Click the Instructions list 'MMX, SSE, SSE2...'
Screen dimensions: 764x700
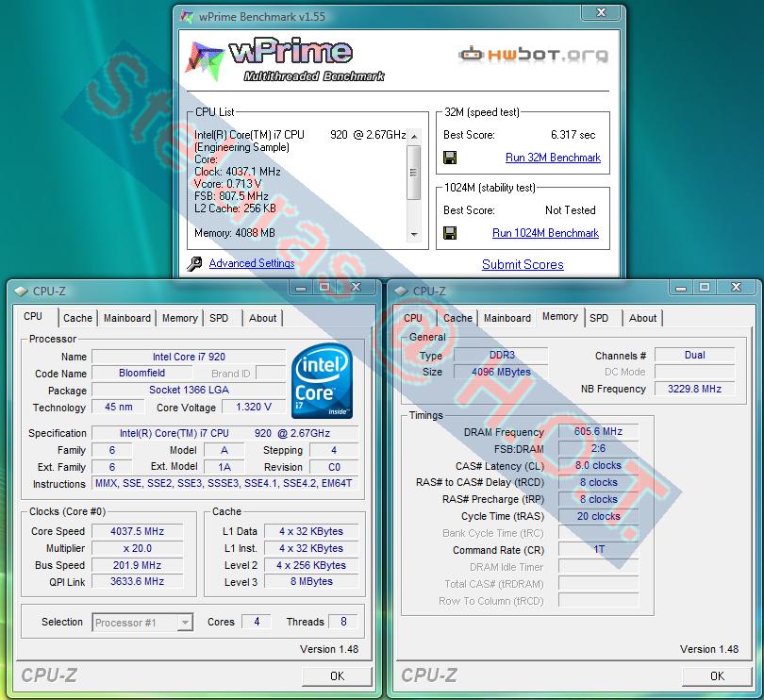[224, 483]
